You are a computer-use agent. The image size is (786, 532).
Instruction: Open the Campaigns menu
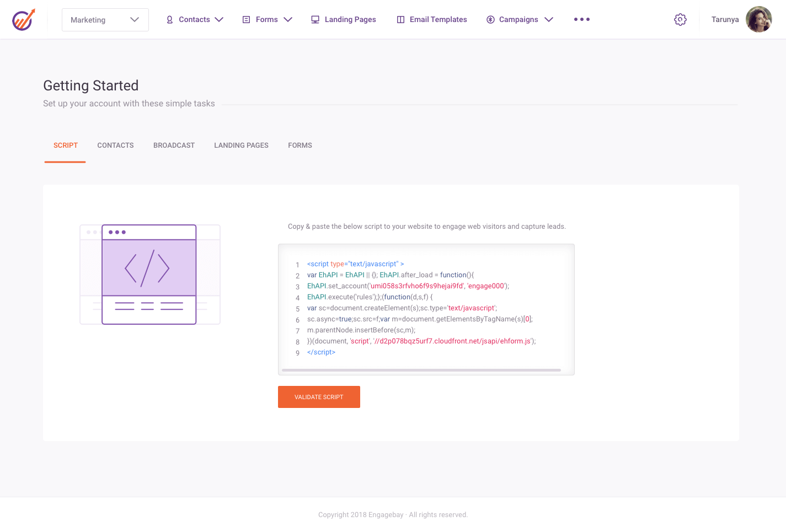click(x=519, y=19)
